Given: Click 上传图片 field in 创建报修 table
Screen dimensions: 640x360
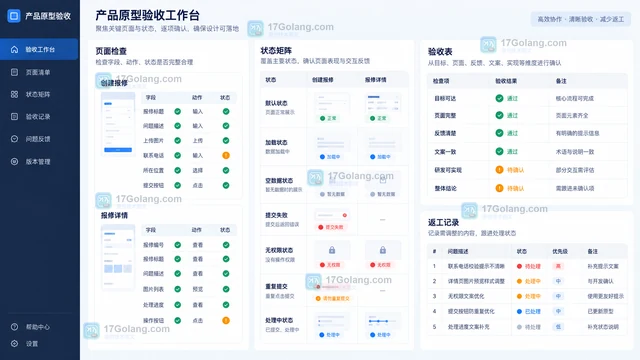Looking at the screenshot, I should 153,140.
